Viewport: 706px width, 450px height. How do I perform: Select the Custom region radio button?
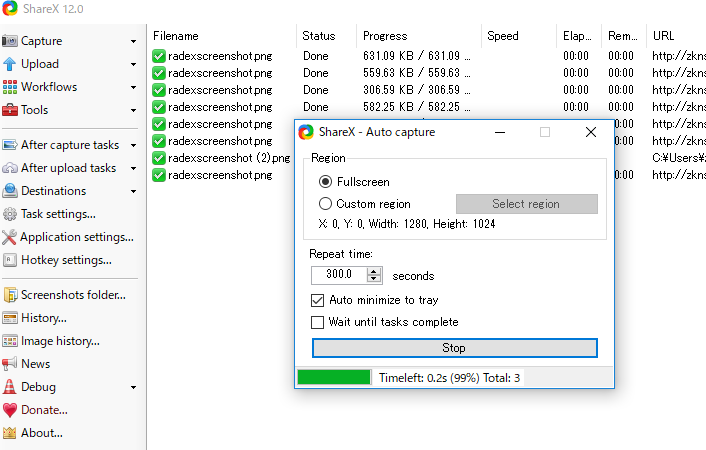[x=325, y=204]
